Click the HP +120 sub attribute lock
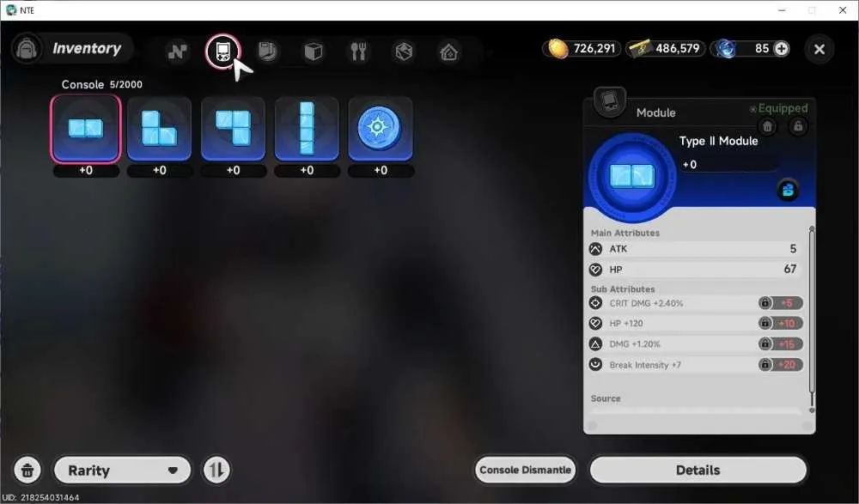Screen dimensions: 859x504 click(x=765, y=323)
